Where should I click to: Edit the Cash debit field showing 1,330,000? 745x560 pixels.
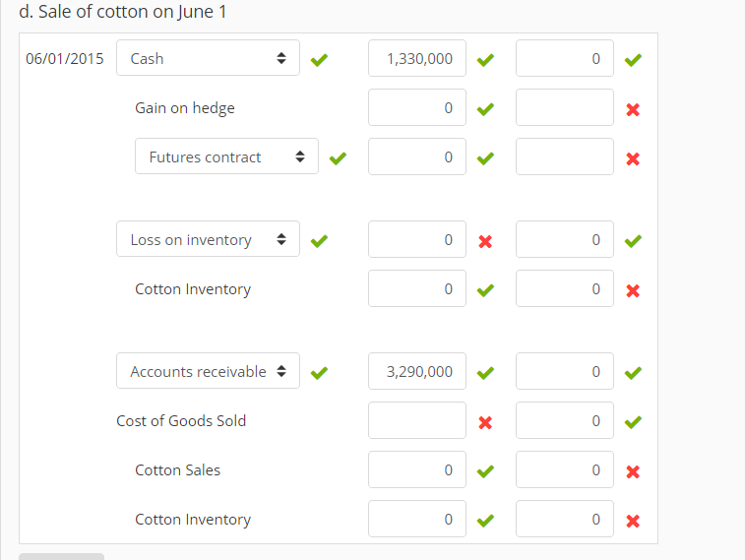point(417,58)
